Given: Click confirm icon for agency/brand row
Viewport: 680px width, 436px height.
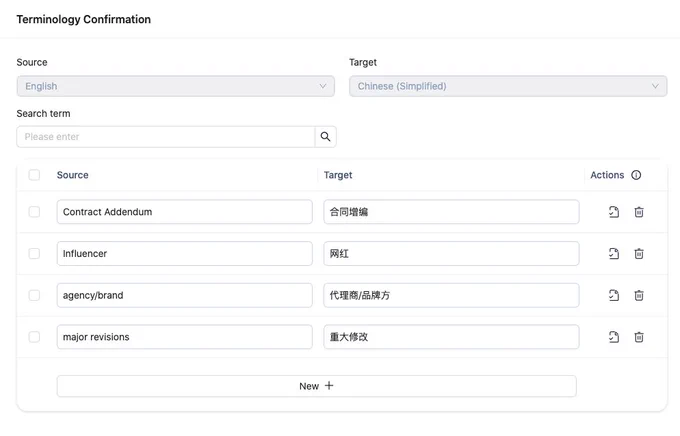Looking at the screenshot, I should coord(614,295).
